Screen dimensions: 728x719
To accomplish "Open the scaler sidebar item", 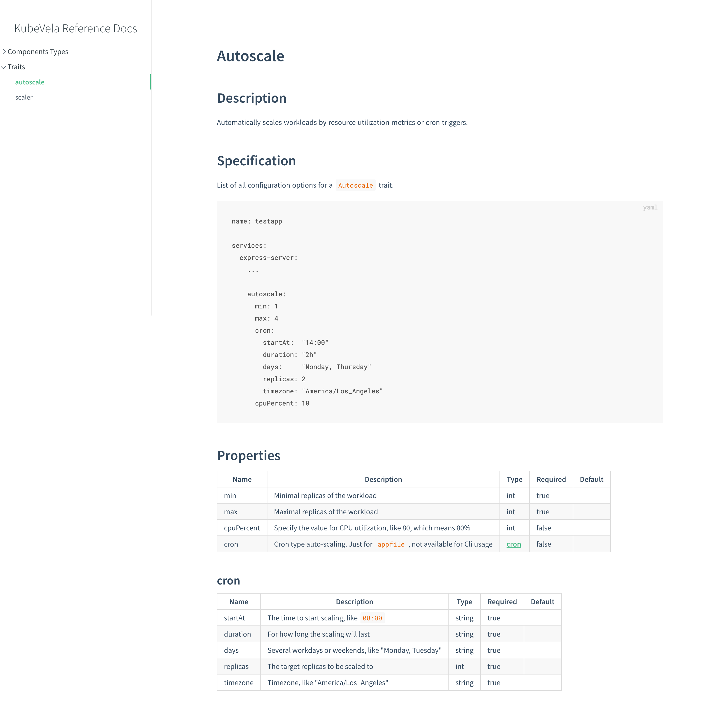I will (x=24, y=97).
